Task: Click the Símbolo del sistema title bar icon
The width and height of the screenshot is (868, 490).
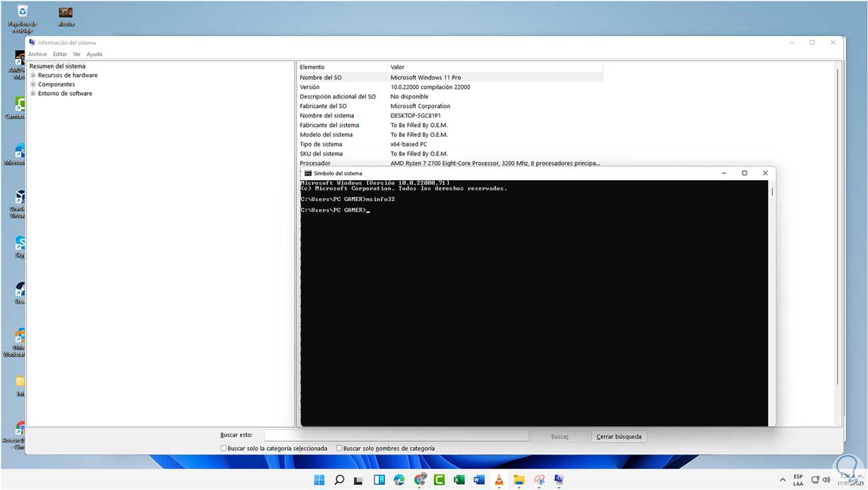Action: pos(308,173)
